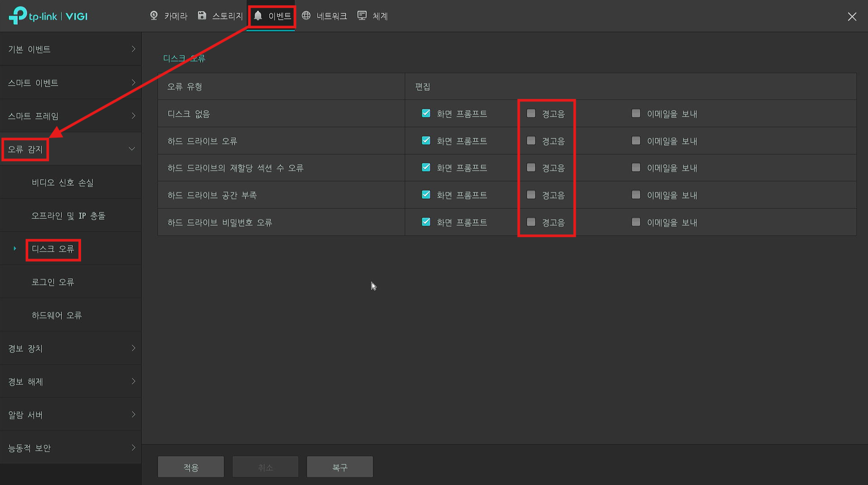868x485 pixels.
Task: Close the settings window with X
Action: click(x=852, y=17)
